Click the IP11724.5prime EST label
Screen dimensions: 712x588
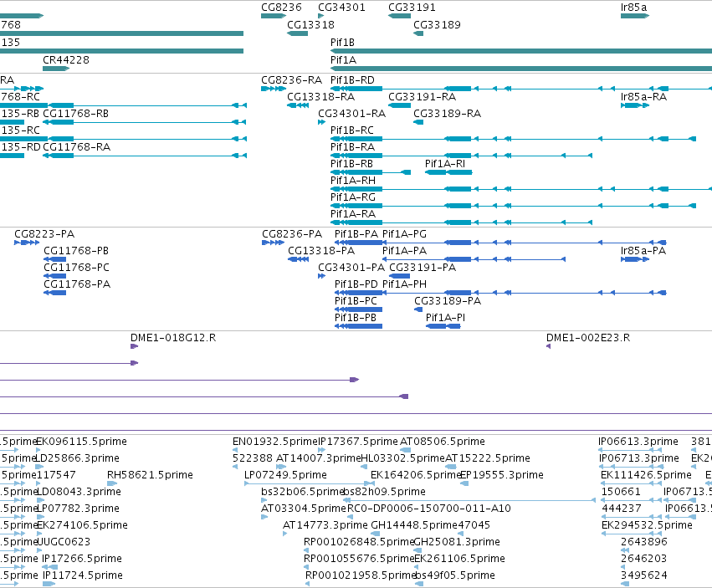(82, 575)
